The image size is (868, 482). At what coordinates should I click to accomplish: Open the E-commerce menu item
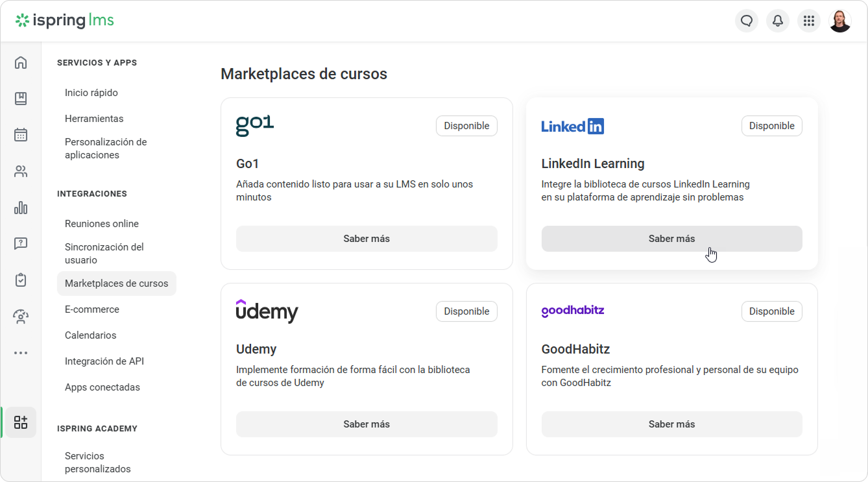point(92,309)
